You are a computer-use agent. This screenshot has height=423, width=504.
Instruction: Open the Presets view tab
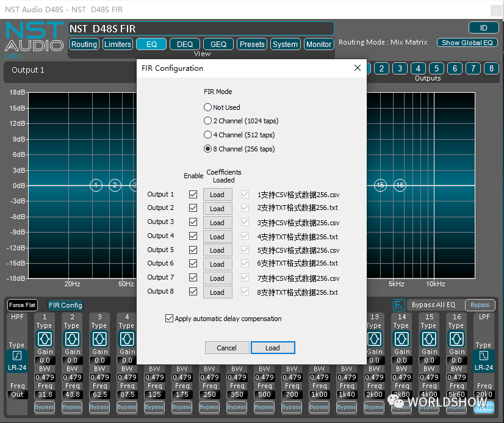pyautogui.click(x=252, y=44)
